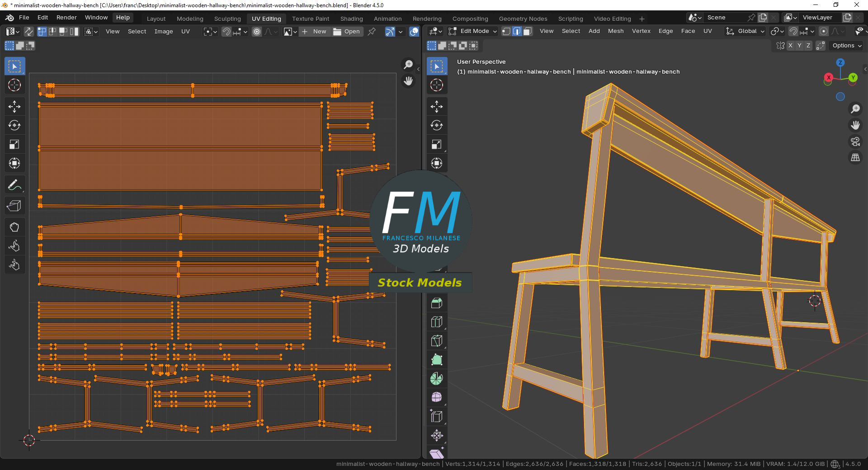Click the blue Z axis on navigation gizmo
Screen dimensions: 868x470
pyautogui.click(x=840, y=63)
